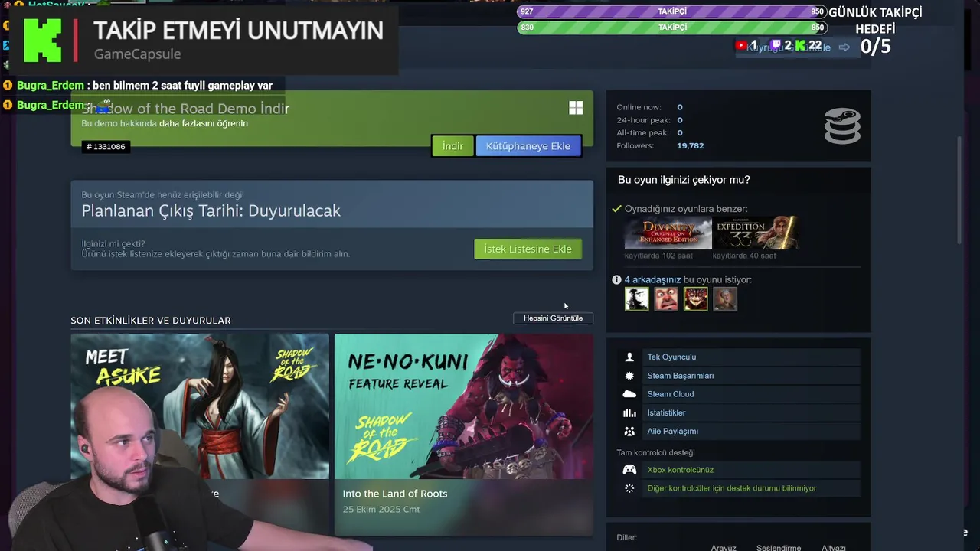Click the unknown controller support spinner icon

coord(629,488)
